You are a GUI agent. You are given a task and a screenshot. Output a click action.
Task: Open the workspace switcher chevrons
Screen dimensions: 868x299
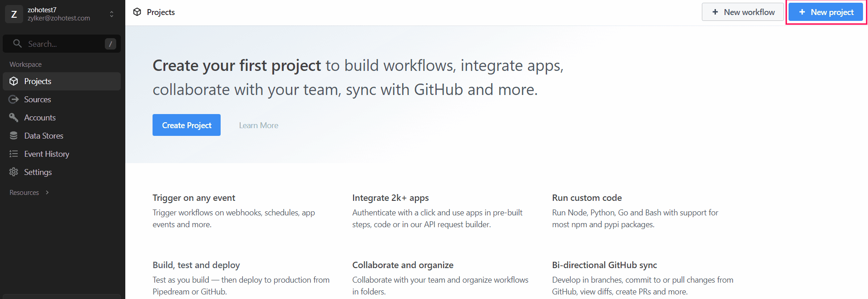click(x=112, y=14)
